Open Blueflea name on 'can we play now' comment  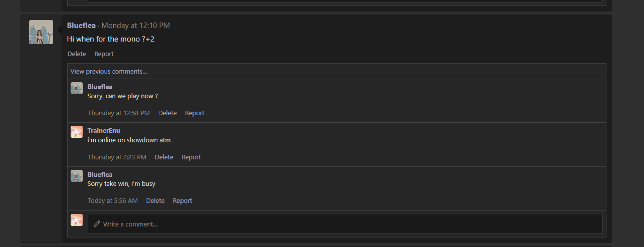pyautogui.click(x=100, y=87)
